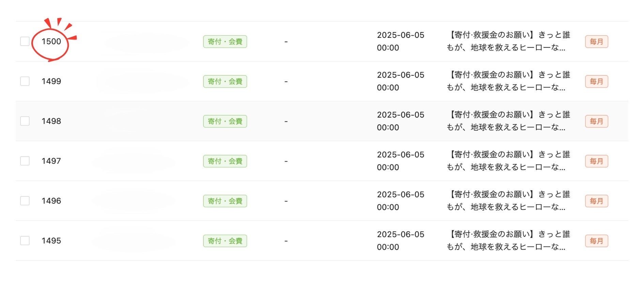Enable the checkbox on row 1497
The image size is (644, 282).
25,161
